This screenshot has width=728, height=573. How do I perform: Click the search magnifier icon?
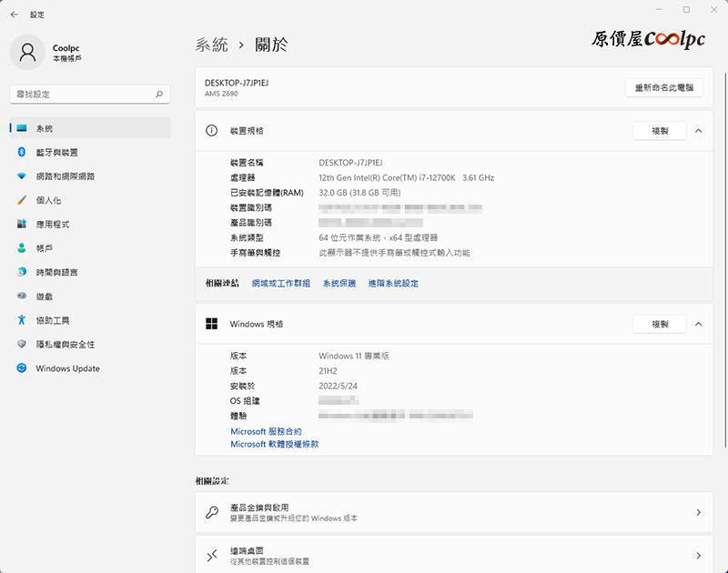tap(158, 95)
